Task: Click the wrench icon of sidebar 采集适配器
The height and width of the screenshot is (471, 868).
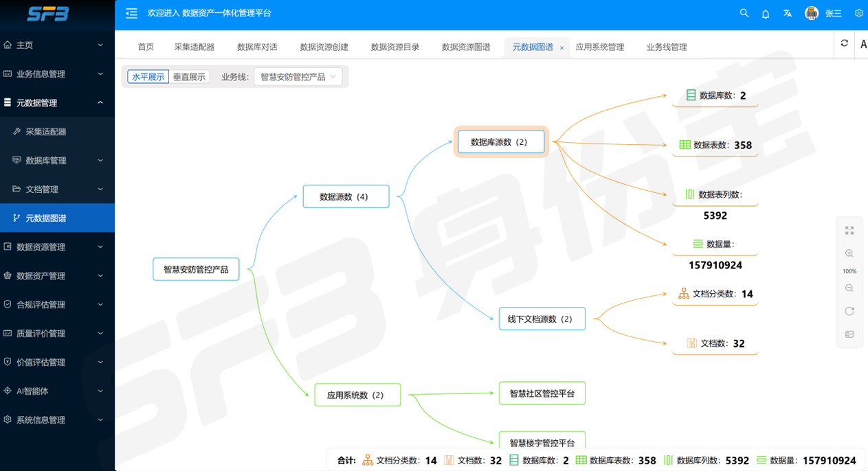Action: coord(17,131)
